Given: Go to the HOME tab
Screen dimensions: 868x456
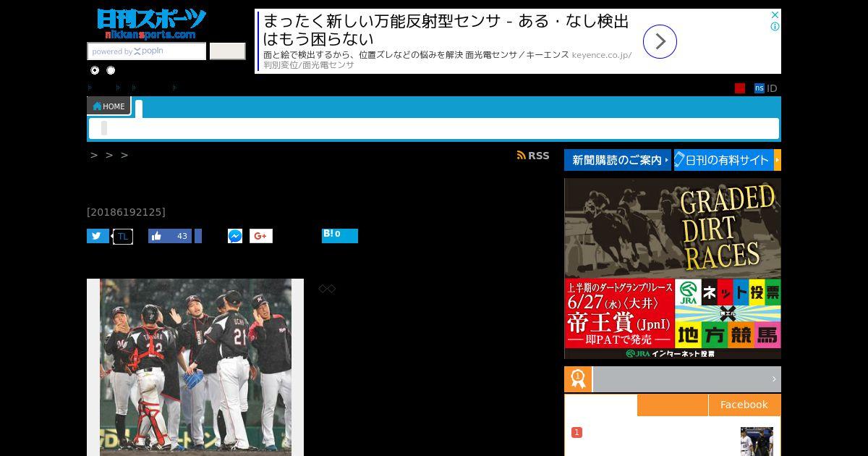Looking at the screenshot, I should click(109, 106).
